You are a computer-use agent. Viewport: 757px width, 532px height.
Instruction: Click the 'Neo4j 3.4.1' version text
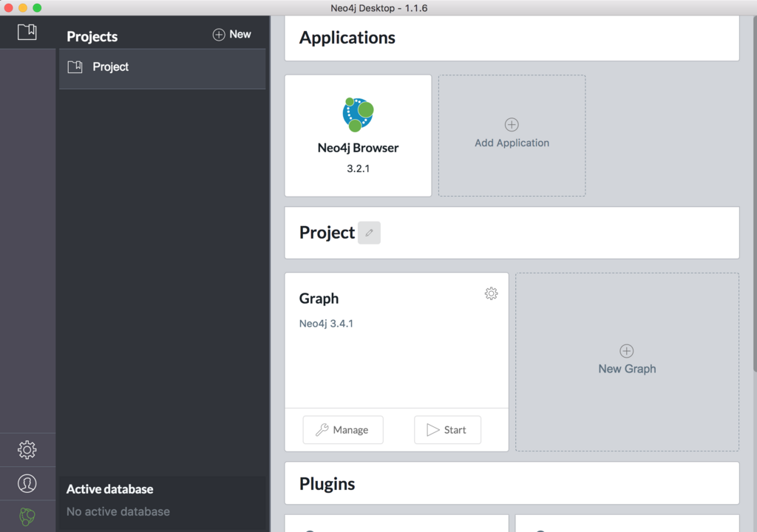(326, 324)
